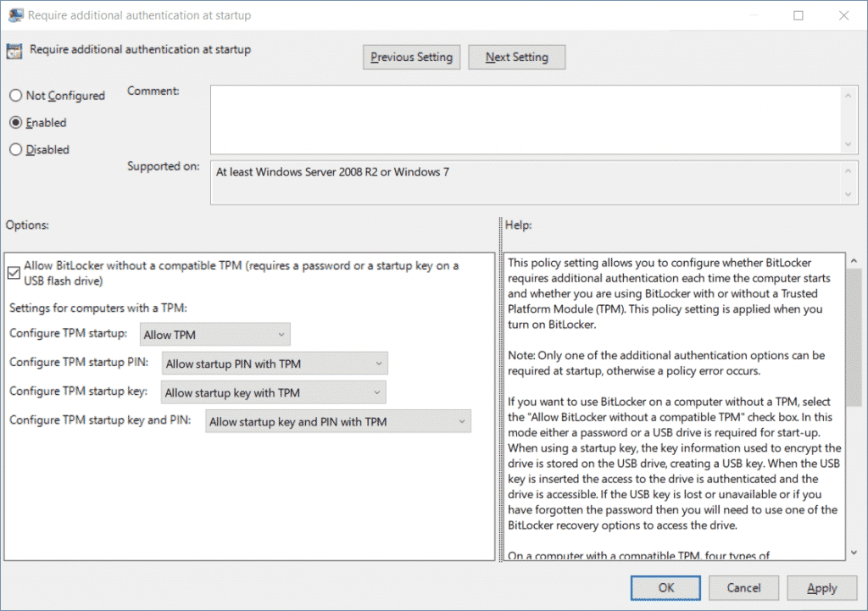868x611 pixels.
Task: Open the Configure TPM startup dropdown
Action: (214, 334)
